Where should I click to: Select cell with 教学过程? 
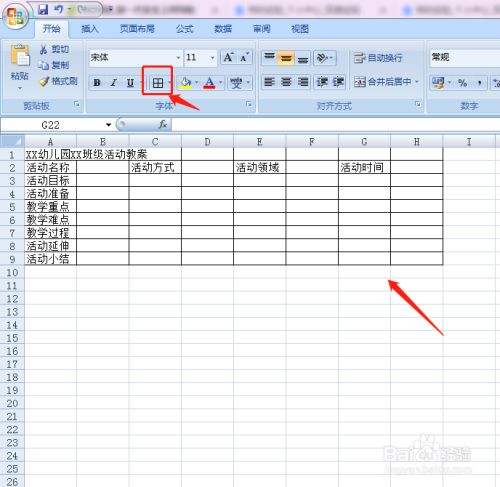click(x=51, y=233)
